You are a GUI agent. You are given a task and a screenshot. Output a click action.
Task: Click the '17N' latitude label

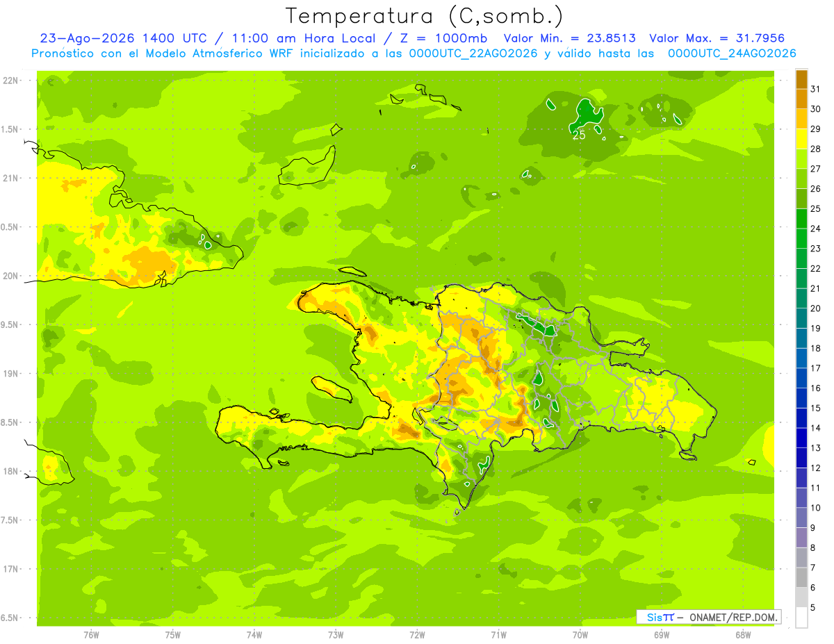(x=10, y=569)
